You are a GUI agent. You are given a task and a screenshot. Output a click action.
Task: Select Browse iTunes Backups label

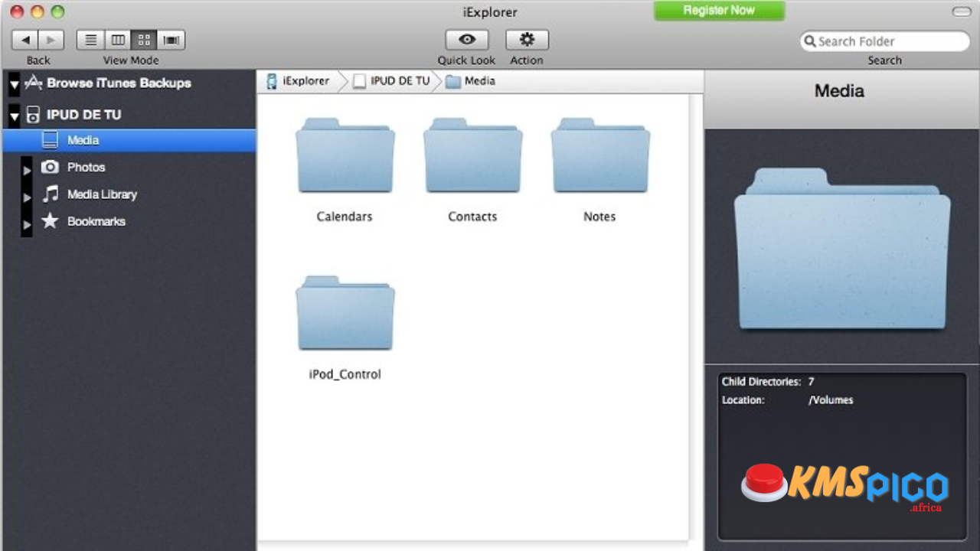click(119, 83)
